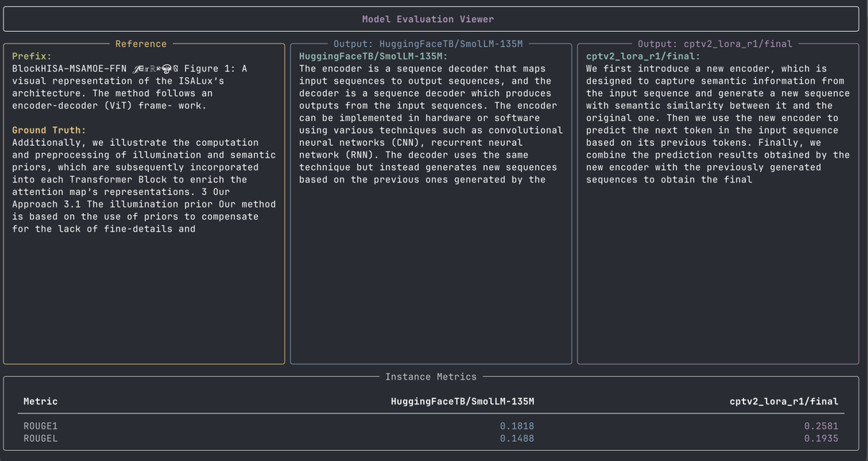
Task: Click the Instance Metrics section title
Action: pyautogui.click(x=431, y=376)
